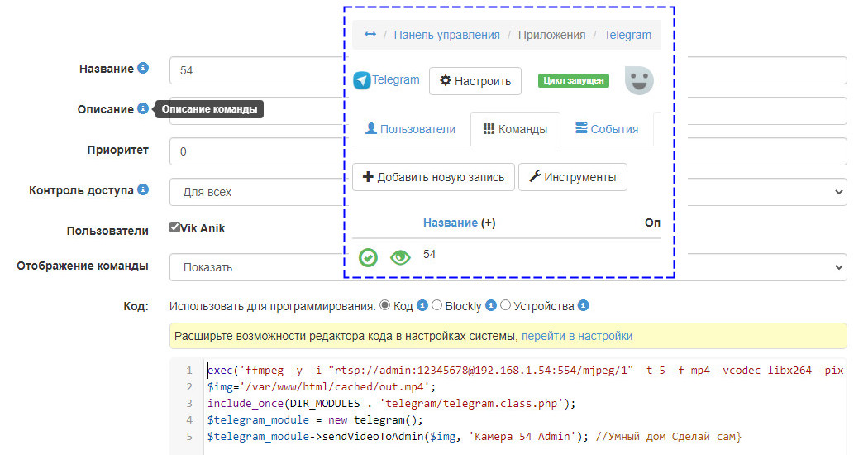Switch to the События tab
Viewport: 868px width, 455px height.
(x=607, y=129)
